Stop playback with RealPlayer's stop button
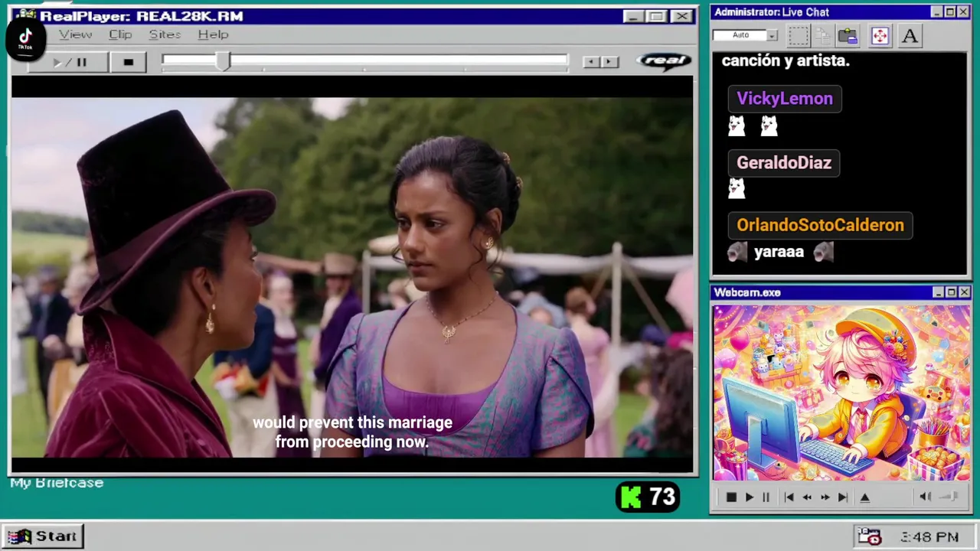 point(128,62)
